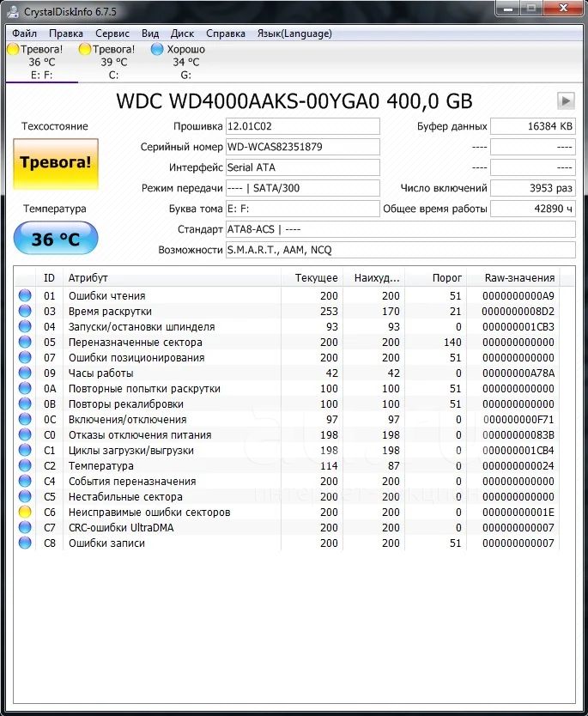Click the Общее время работы field 42890 ч
The image size is (588, 716).
click(x=533, y=209)
